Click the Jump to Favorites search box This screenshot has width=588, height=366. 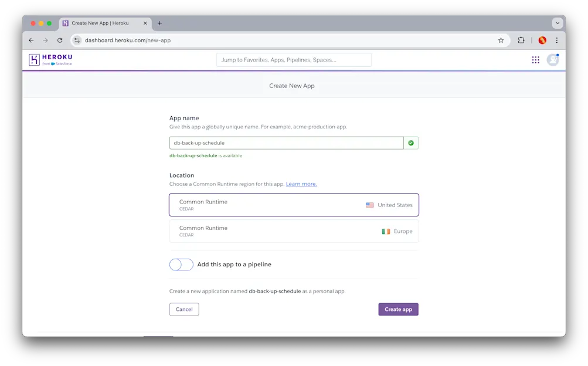click(293, 59)
